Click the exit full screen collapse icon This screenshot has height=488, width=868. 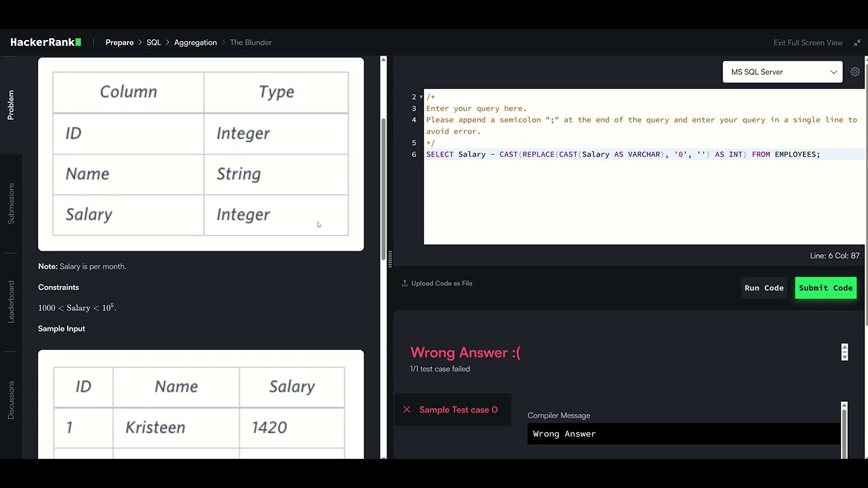click(x=857, y=43)
